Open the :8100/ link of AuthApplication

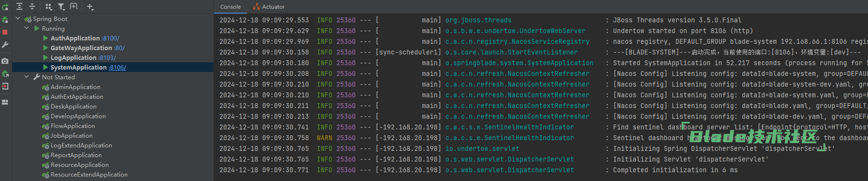tap(111, 38)
